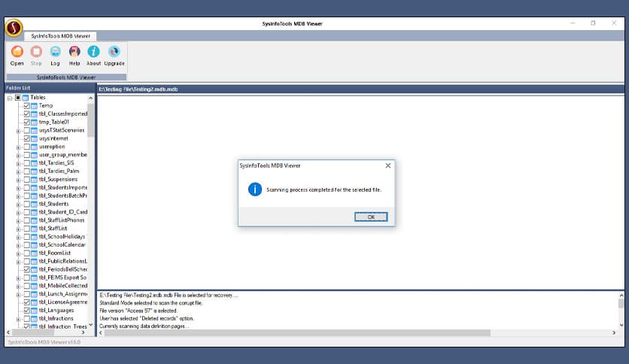
Task: Click the Tables root table icon
Action: click(x=26, y=98)
